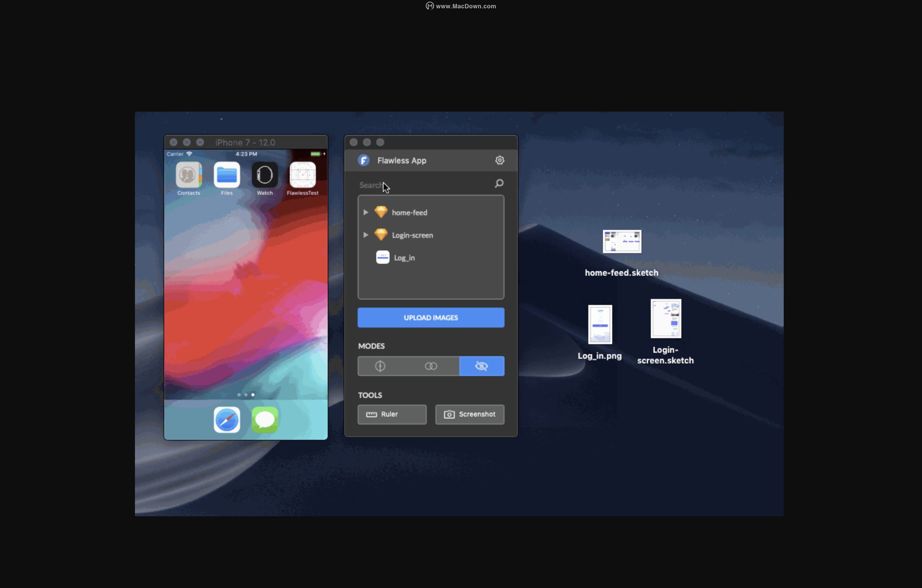Open Watch app in the simulator

[265, 179]
